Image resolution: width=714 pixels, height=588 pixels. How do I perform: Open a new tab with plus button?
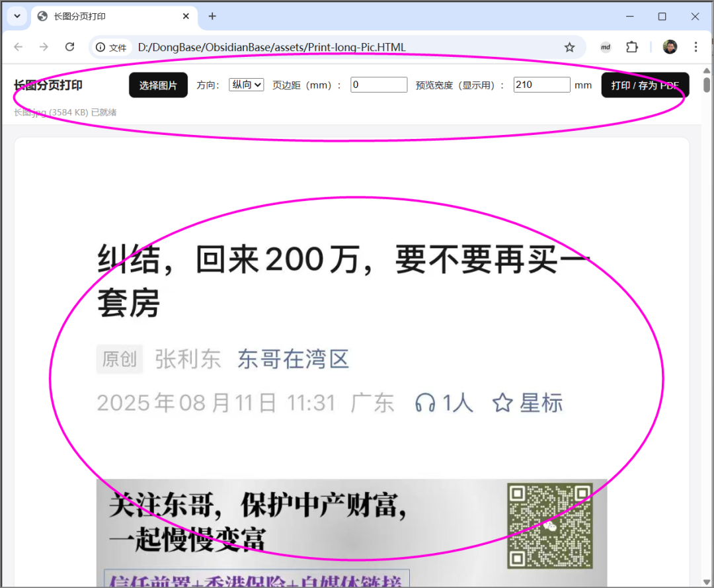point(212,17)
